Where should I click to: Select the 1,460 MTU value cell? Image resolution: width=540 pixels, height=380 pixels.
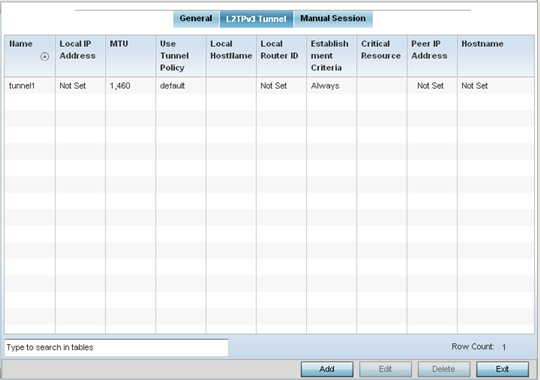click(x=130, y=86)
